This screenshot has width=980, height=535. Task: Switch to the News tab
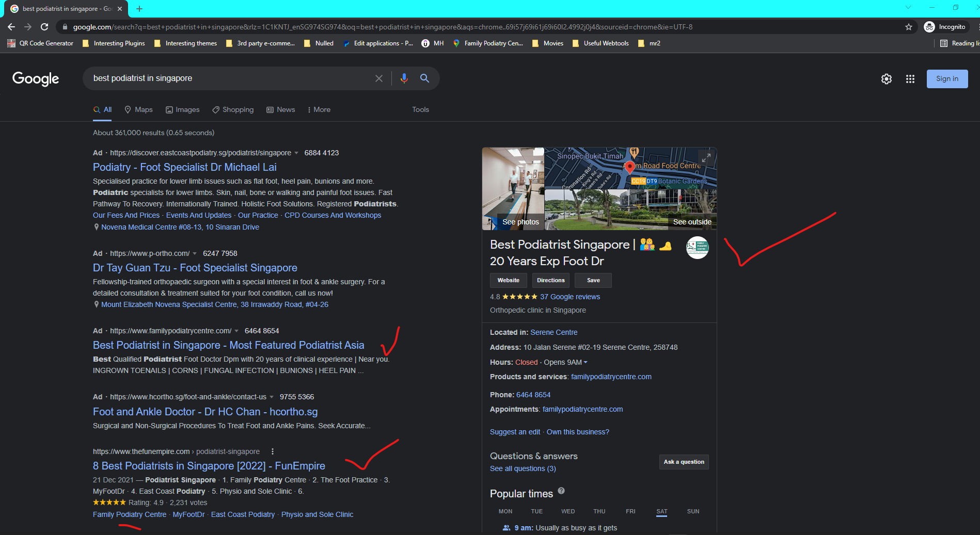click(280, 109)
